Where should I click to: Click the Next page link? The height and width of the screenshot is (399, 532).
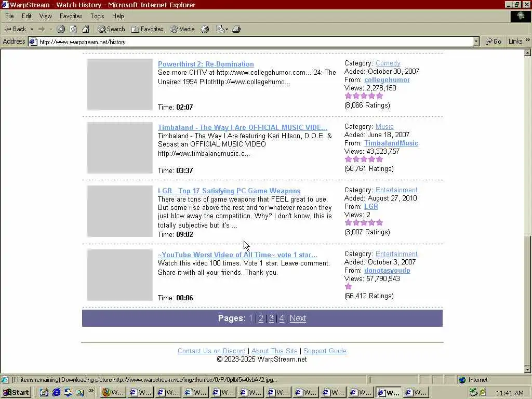[x=298, y=318]
